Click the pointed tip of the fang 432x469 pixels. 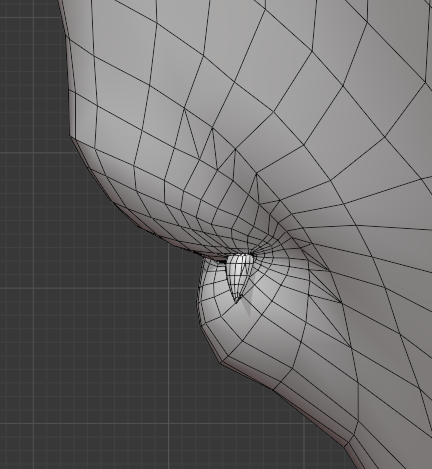(x=236, y=301)
